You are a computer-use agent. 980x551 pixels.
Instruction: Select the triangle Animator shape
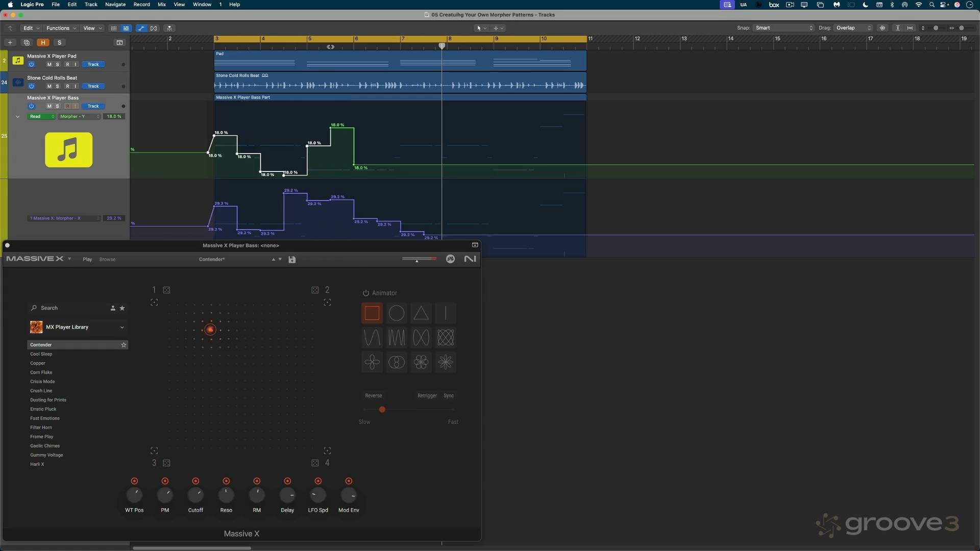421,313
